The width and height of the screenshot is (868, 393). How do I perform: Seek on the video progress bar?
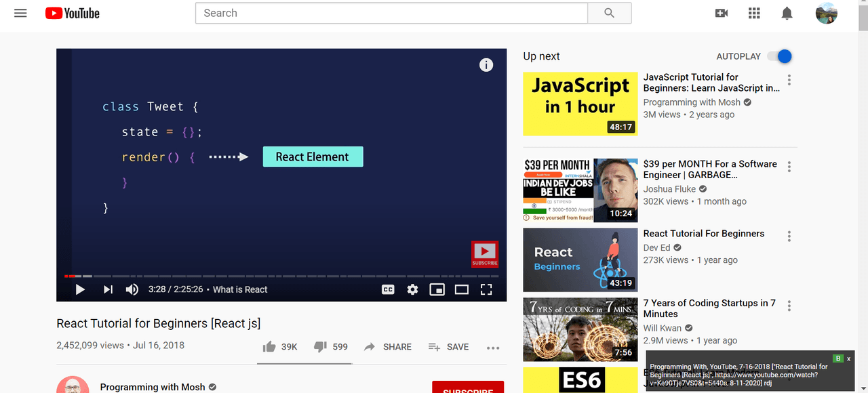click(281, 276)
